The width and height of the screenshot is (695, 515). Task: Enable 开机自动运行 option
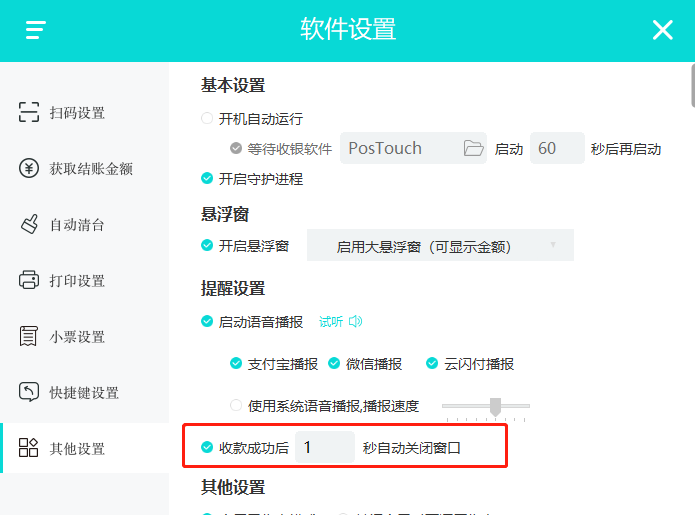click(208, 119)
